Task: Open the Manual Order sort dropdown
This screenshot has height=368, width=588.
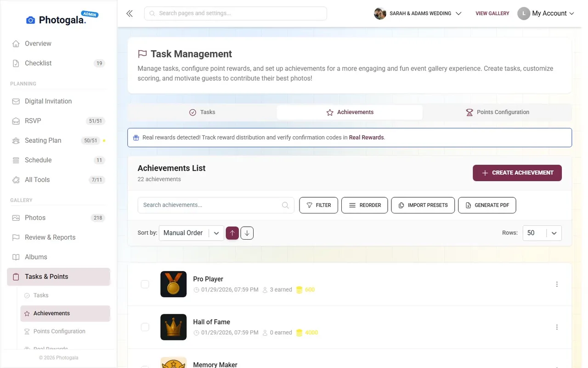Action: pos(192,233)
